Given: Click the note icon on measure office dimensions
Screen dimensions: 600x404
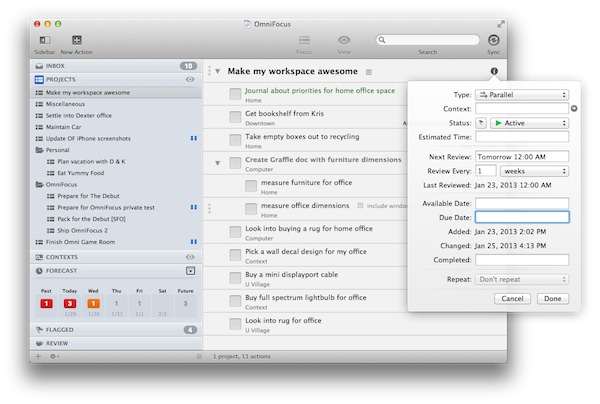Looking at the screenshot, I should 360,206.
